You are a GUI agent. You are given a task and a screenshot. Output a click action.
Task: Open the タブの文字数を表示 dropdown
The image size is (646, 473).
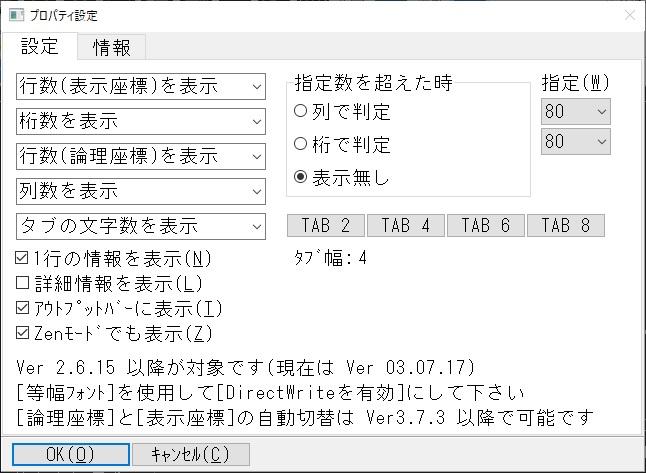tap(141, 226)
